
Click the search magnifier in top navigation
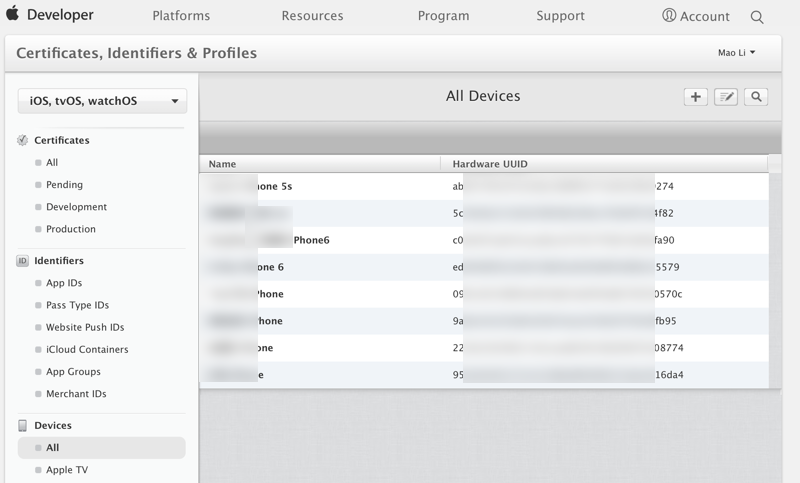tap(757, 17)
